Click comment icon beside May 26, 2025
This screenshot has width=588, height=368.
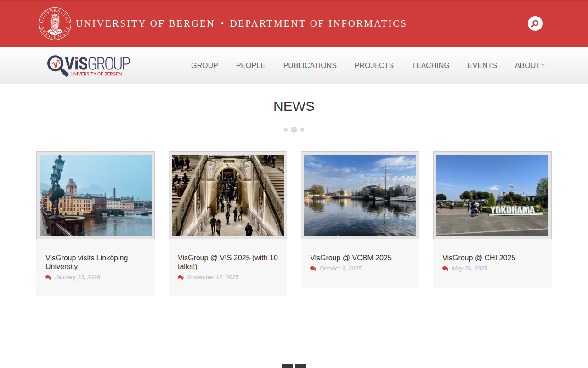click(x=445, y=269)
